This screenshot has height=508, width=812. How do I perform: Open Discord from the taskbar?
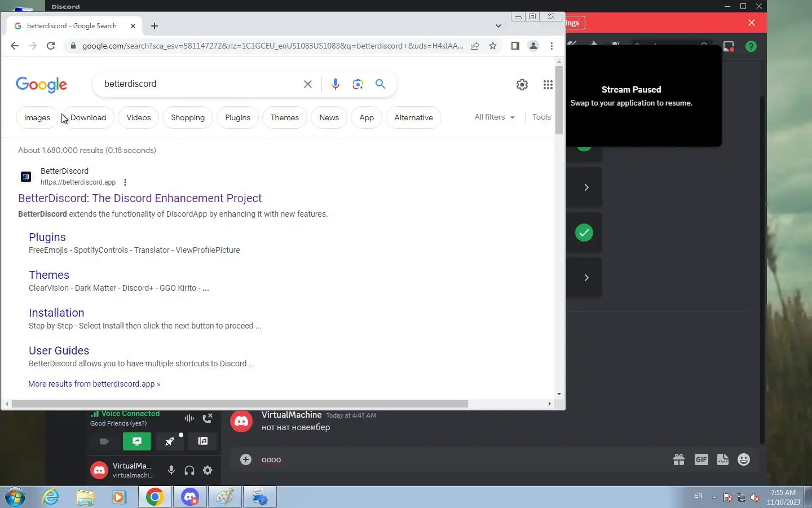tap(190, 497)
